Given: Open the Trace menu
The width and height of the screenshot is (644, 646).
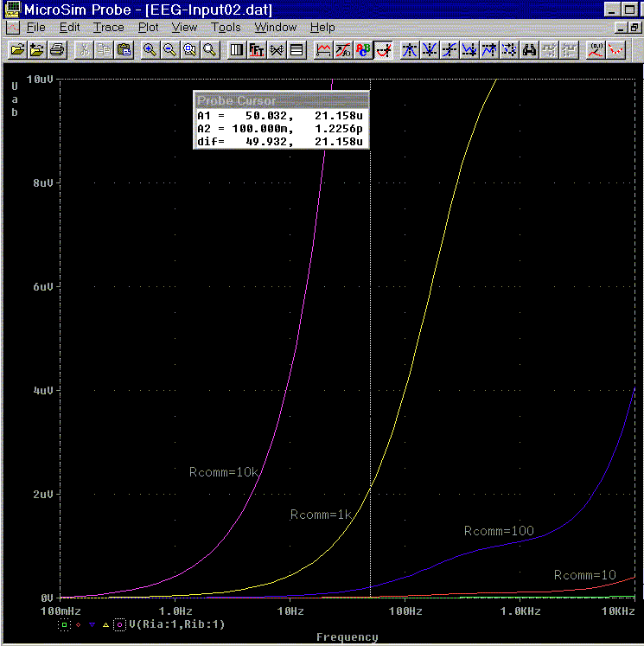Looking at the screenshot, I should point(109,28).
